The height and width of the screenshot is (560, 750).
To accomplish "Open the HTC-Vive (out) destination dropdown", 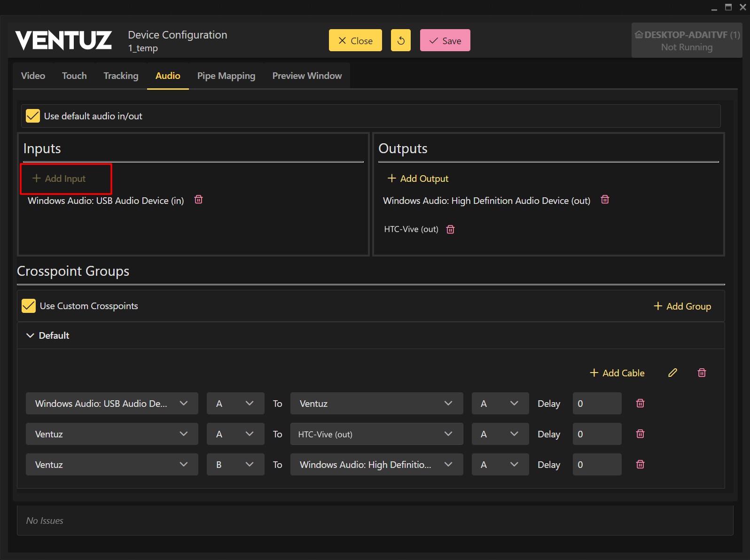I will pos(376,434).
